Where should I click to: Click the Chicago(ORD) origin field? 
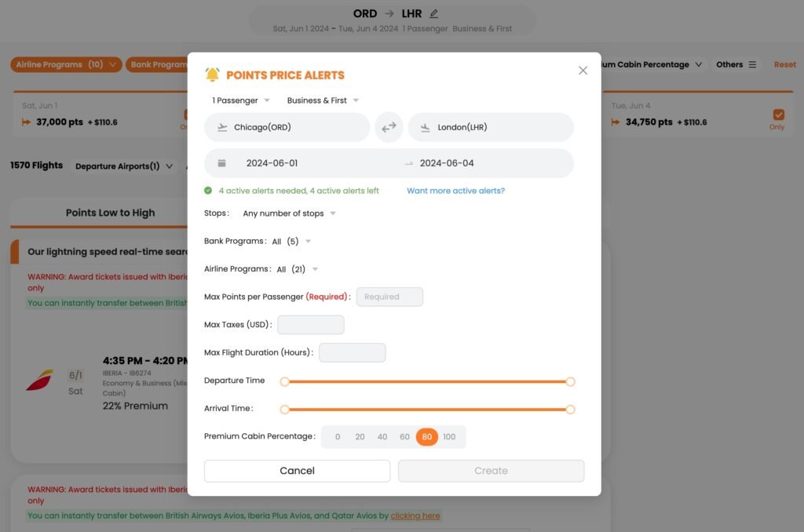(287, 127)
